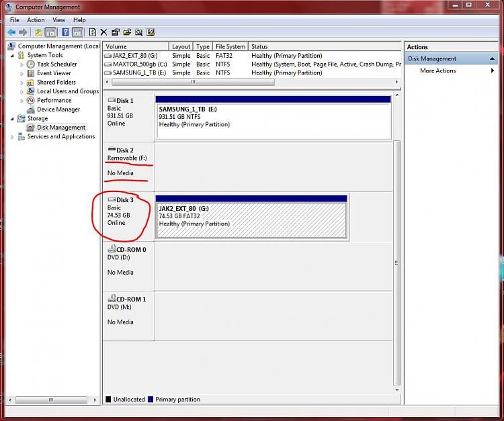Click the Properties toolbar icon
The height and width of the screenshot is (421, 504).
tap(116, 32)
